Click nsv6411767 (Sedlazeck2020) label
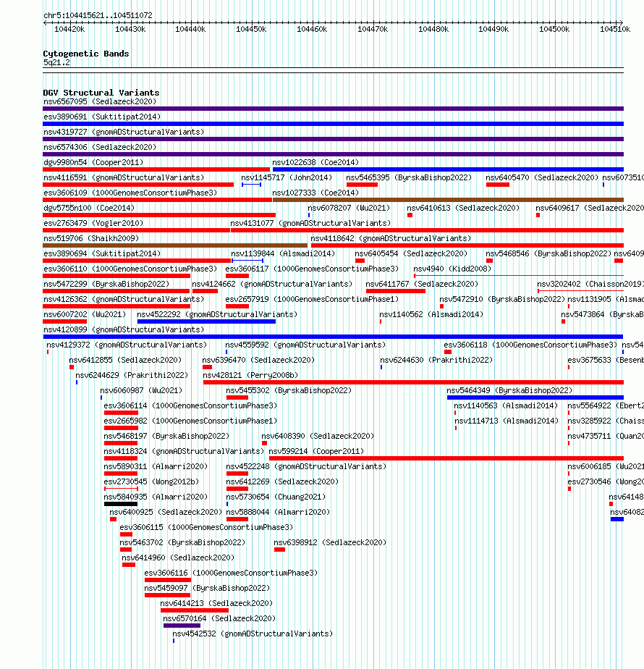 pyautogui.click(x=422, y=284)
